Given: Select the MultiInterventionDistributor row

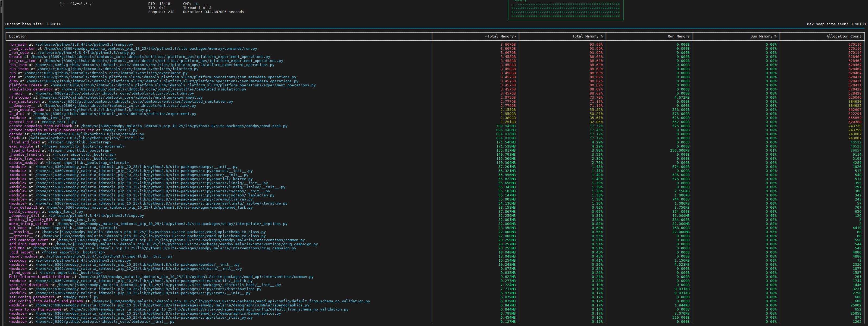Looking at the screenshot, I should [x=161, y=277].
